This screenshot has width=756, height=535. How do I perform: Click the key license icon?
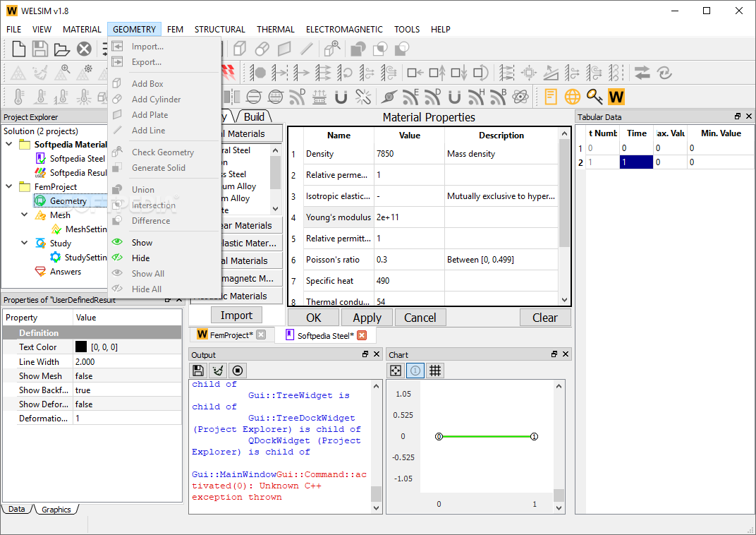pyautogui.click(x=595, y=97)
